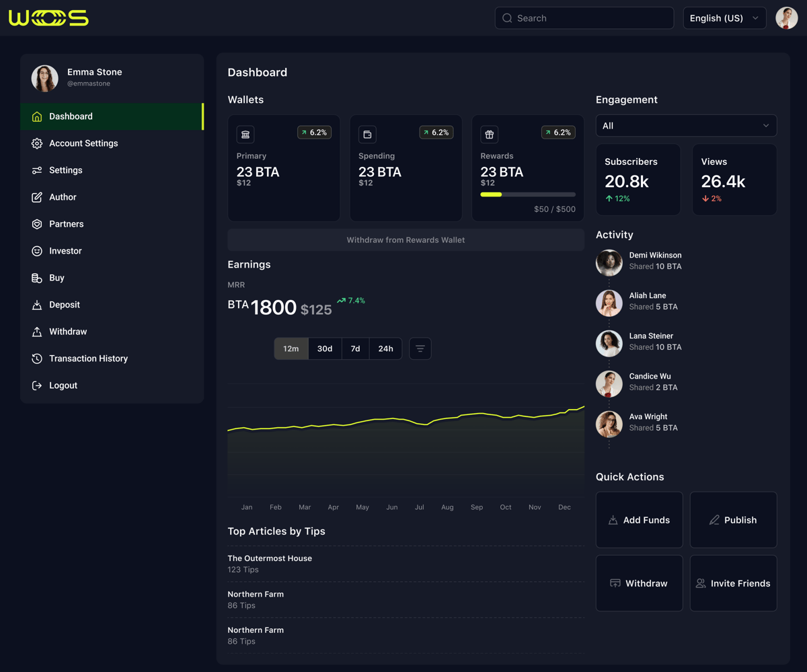
Task: Open Account Settings menu item
Action: (x=112, y=143)
